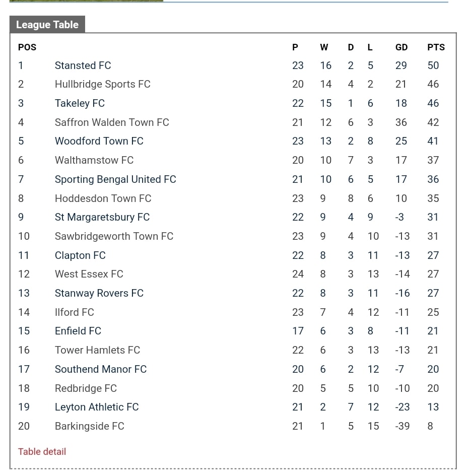The image size is (466, 476).
Task: Select Saffron Walden Town FC
Action: tap(112, 122)
